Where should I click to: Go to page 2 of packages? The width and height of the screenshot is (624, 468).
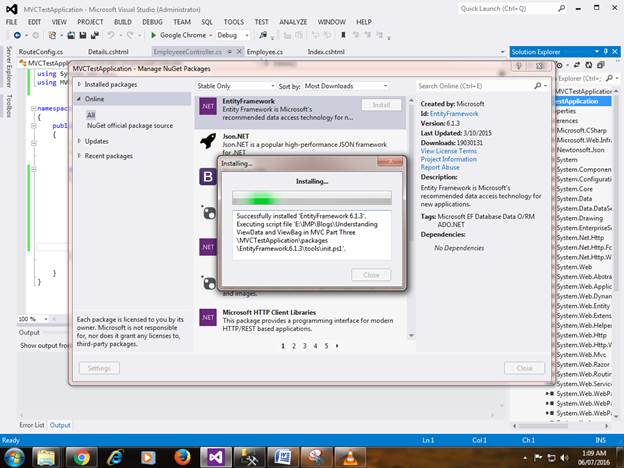[294, 346]
